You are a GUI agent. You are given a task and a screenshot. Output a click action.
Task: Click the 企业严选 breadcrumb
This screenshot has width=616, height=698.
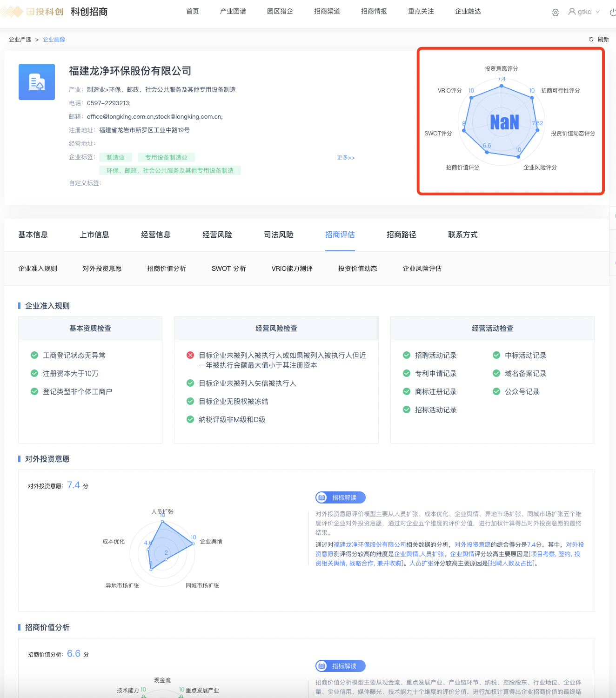(x=20, y=40)
